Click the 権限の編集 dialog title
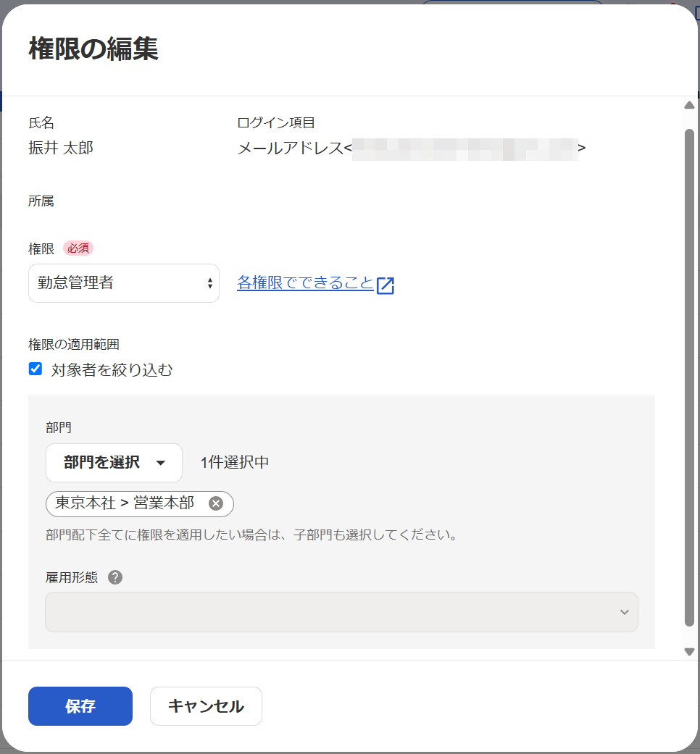This screenshot has height=754, width=700. pyautogui.click(x=93, y=49)
